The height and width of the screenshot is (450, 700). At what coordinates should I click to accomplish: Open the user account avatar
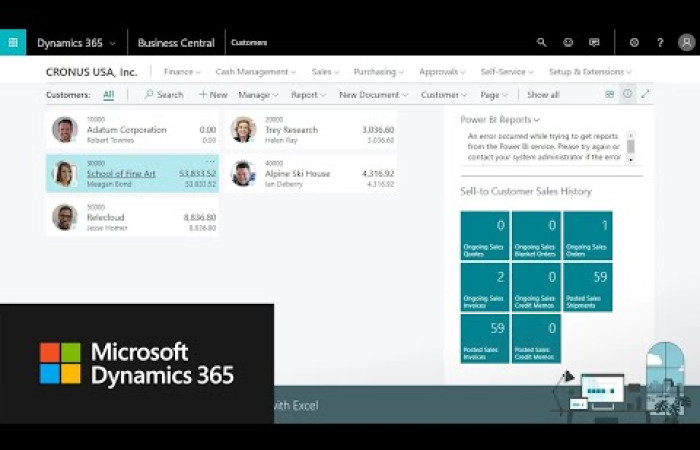[687, 42]
